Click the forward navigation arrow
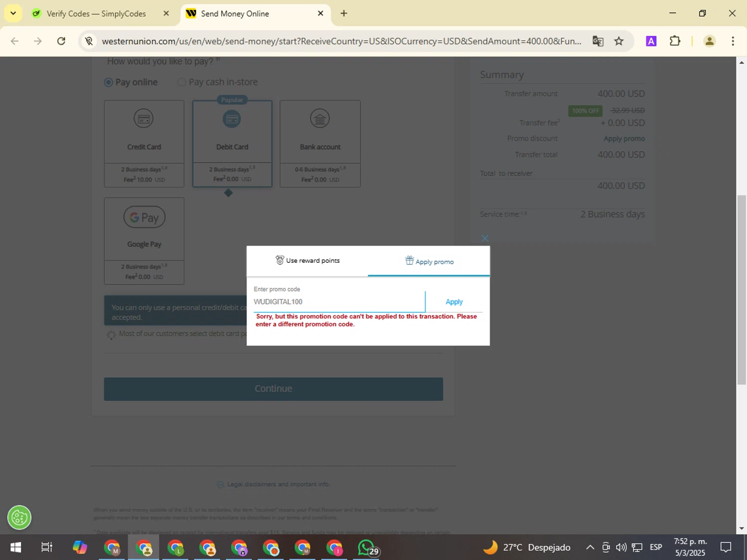This screenshot has height=560, width=747. (x=38, y=41)
